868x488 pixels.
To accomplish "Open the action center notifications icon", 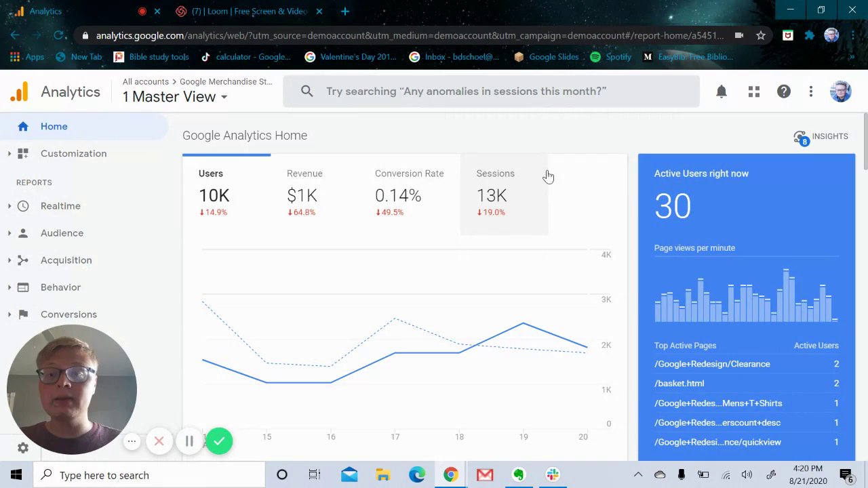I will coord(846,475).
